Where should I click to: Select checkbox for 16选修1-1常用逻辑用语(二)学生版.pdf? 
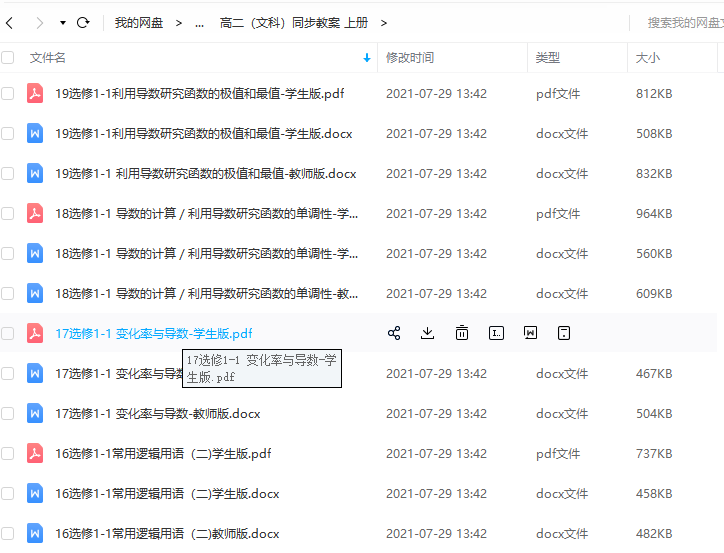click(8, 453)
